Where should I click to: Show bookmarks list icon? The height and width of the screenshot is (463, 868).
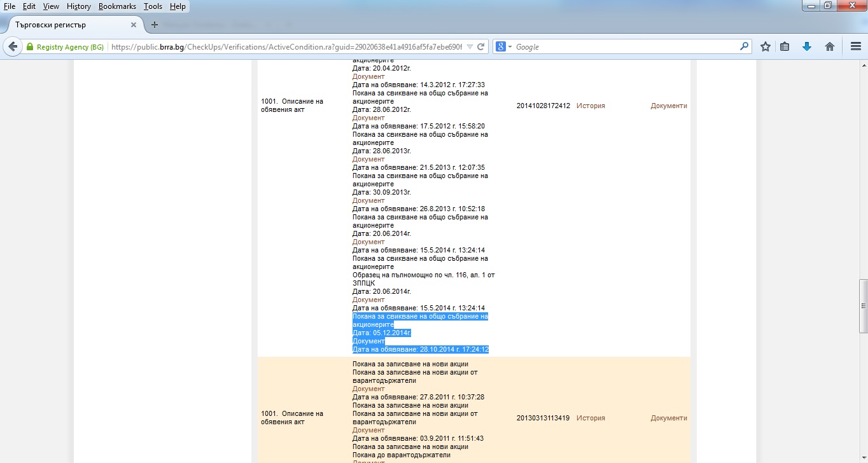pyautogui.click(x=785, y=46)
